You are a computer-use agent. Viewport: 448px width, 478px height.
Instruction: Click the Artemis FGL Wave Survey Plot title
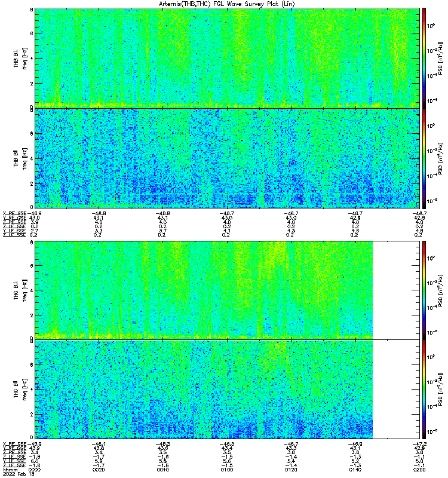click(x=227, y=4)
